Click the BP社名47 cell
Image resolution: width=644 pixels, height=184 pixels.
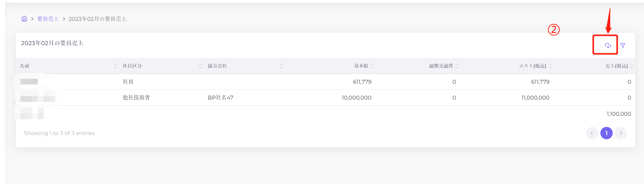220,98
